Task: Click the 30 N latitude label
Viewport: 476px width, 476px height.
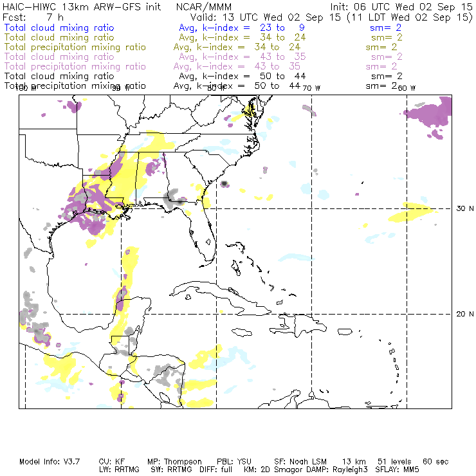Action: click(463, 208)
